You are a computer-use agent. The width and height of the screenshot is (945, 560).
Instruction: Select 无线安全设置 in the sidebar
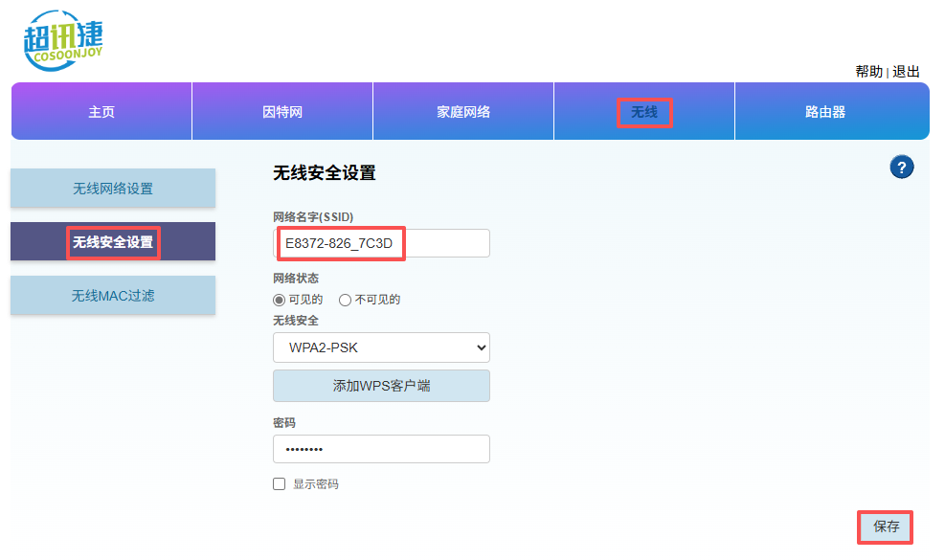coord(112,241)
